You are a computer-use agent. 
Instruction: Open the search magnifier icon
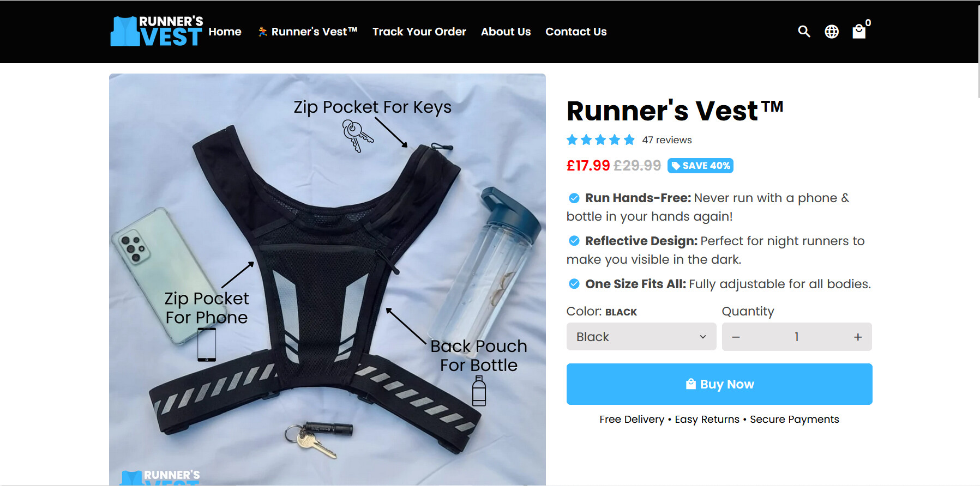804,32
